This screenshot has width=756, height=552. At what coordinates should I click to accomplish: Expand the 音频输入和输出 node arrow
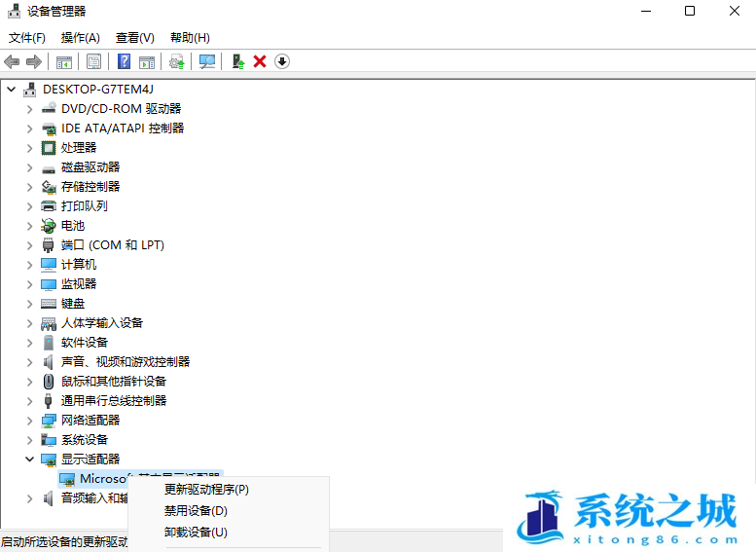pyautogui.click(x=30, y=498)
